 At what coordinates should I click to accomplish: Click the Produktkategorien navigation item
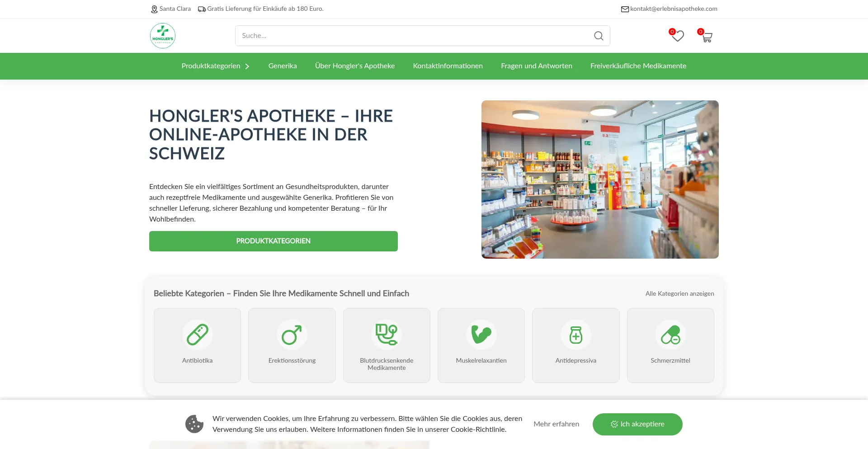coord(211,66)
